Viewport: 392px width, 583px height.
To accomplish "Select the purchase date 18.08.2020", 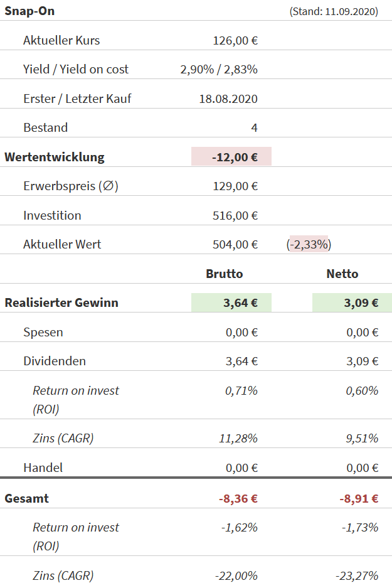I will (x=228, y=99).
